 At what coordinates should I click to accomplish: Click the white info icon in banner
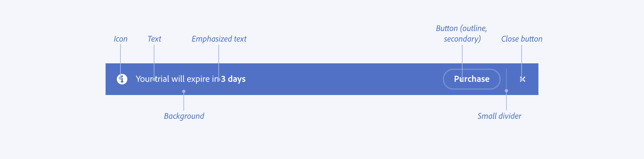coord(122,79)
